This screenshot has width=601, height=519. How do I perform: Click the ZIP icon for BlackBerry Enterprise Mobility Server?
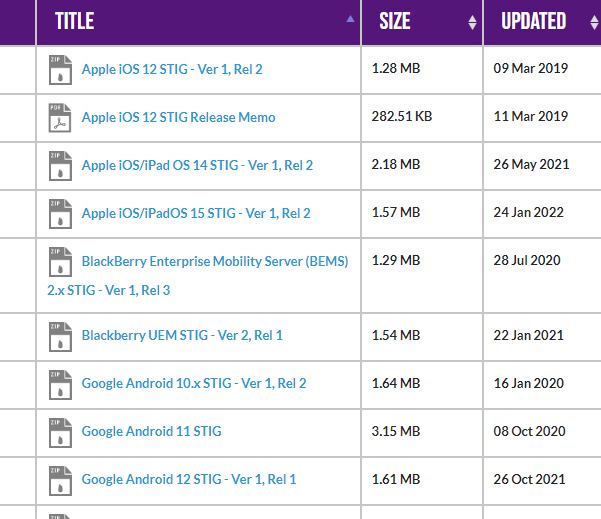pos(60,262)
